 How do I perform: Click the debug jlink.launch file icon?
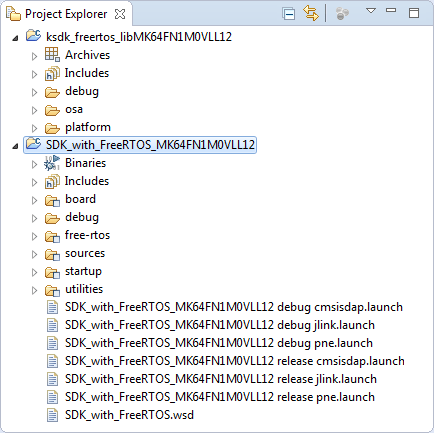pyautogui.click(x=52, y=325)
